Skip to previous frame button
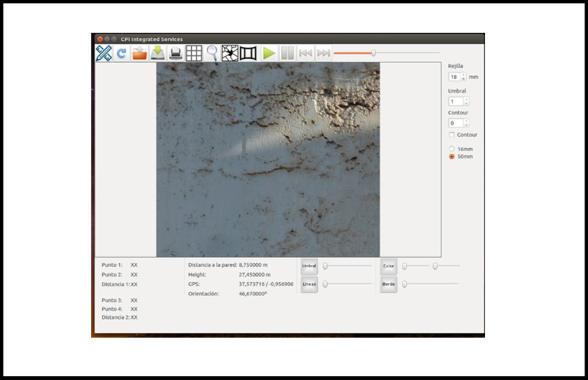This screenshot has height=380, width=588. click(x=305, y=53)
